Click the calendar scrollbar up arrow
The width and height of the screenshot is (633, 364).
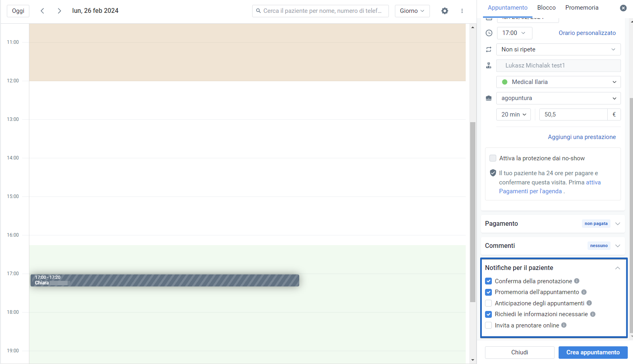click(x=473, y=27)
